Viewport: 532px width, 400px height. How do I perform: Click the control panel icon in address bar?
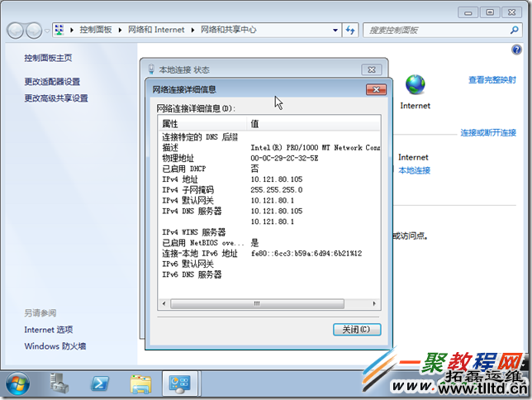pyautogui.click(x=60, y=30)
